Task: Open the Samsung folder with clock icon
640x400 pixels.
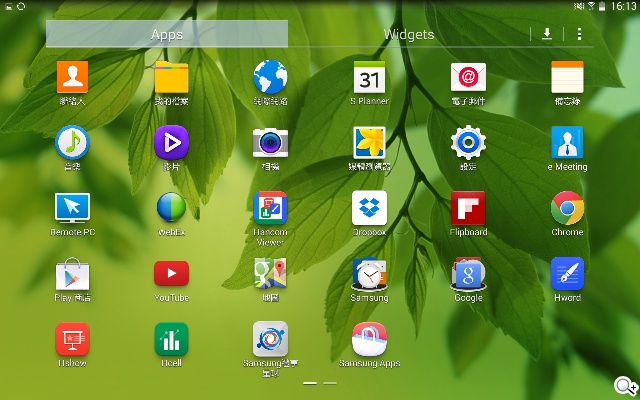Action: click(x=369, y=273)
